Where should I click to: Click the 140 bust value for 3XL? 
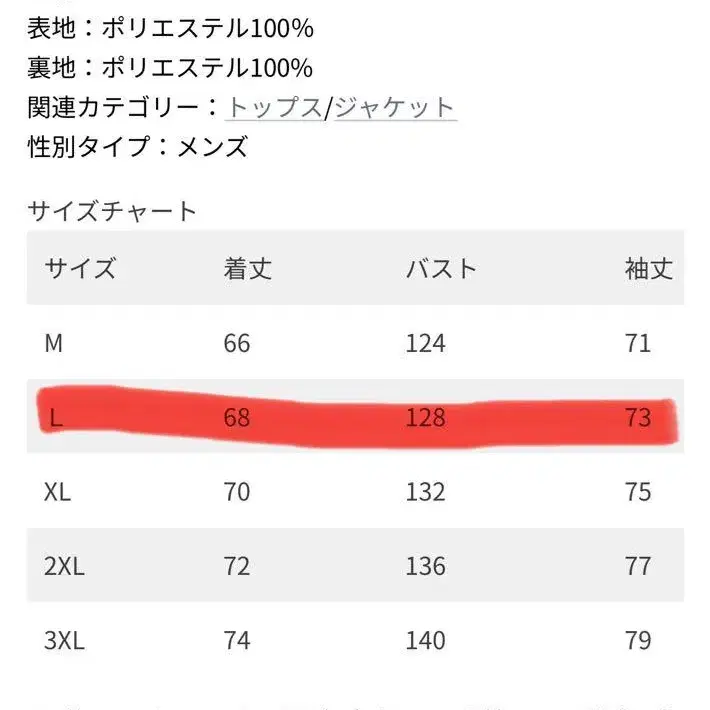(426, 640)
